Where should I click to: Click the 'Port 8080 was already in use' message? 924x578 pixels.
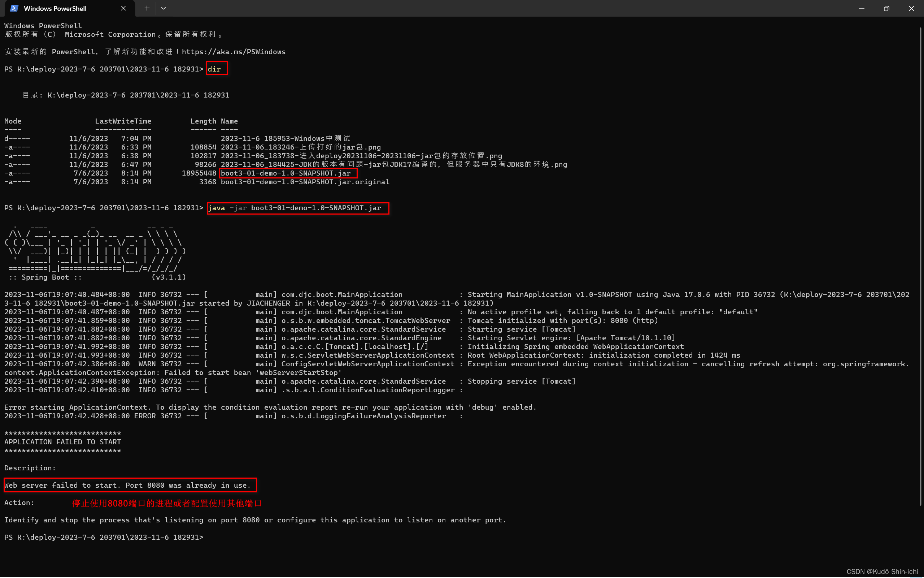188,486
